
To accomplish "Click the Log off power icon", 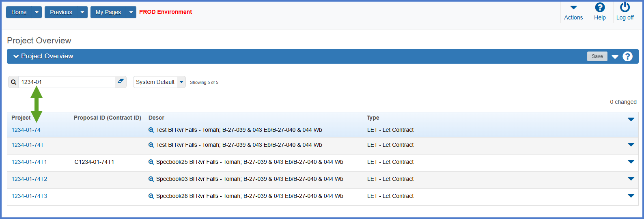I will pyautogui.click(x=625, y=7).
